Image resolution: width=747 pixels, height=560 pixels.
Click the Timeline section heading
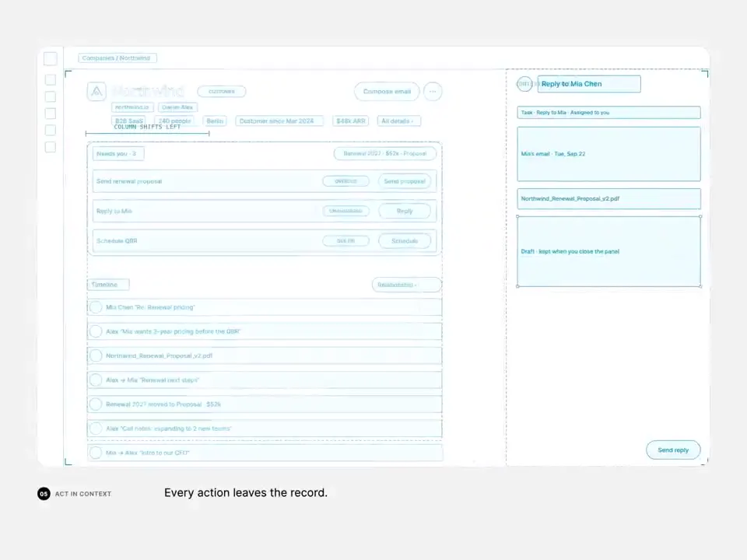[x=108, y=285]
